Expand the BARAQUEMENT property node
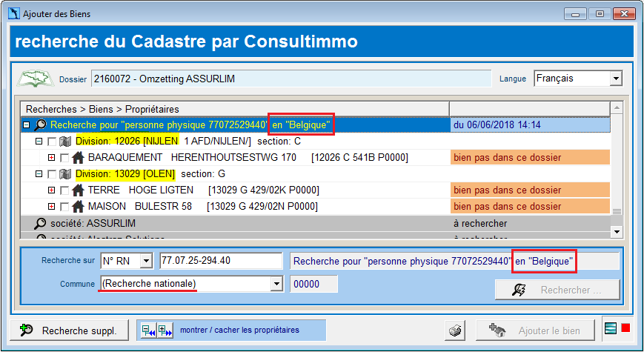This screenshot has height=352, width=644. click(x=51, y=157)
